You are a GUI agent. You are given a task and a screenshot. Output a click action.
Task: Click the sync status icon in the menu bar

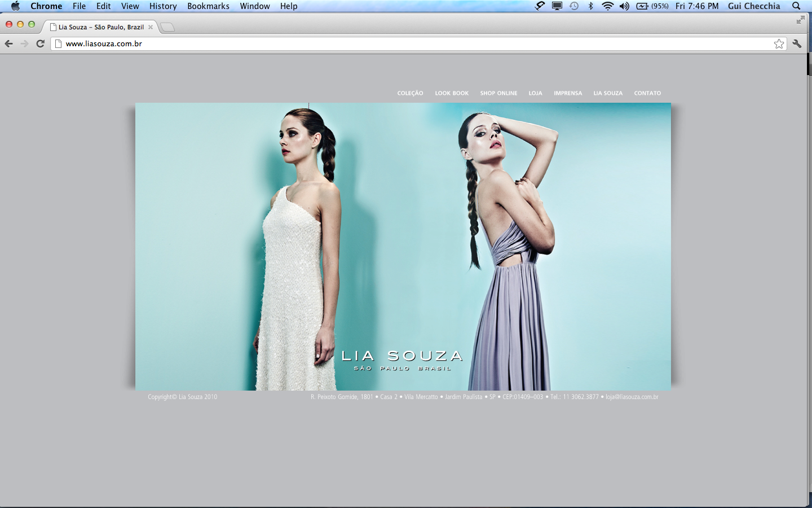(540, 6)
